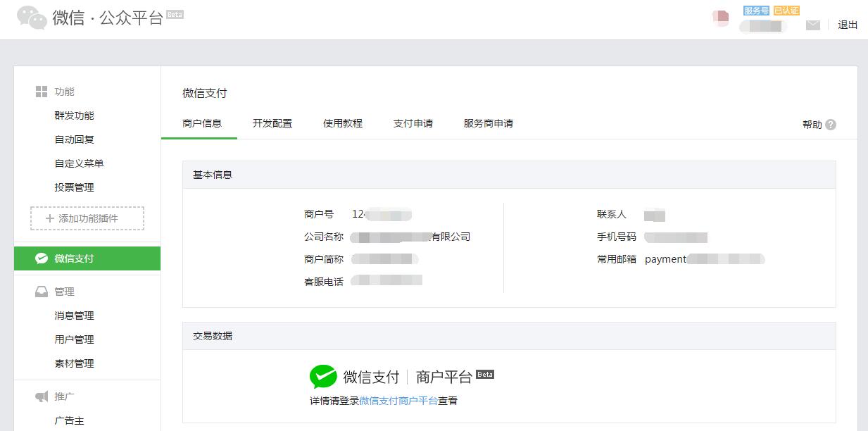Open 自定义菜单 in the sidebar
Image resolution: width=868 pixels, height=431 pixels.
tap(80, 163)
